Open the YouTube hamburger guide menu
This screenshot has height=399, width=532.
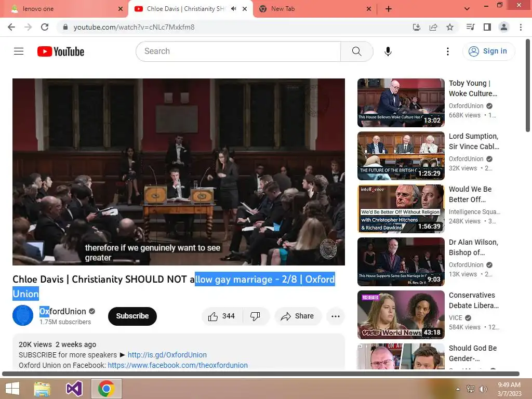point(19,51)
